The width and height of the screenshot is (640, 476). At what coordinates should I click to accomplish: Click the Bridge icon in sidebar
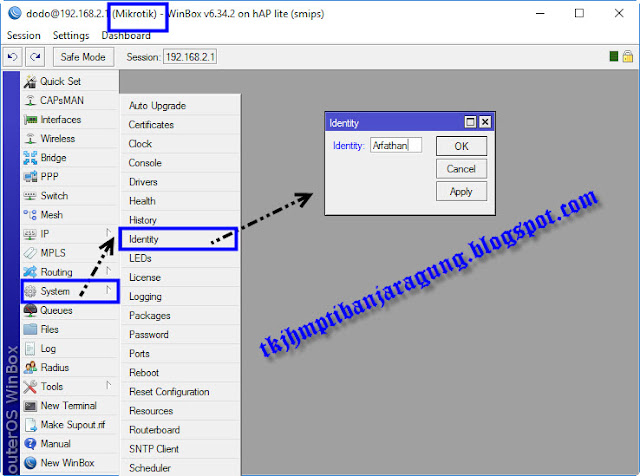[x=30, y=158]
